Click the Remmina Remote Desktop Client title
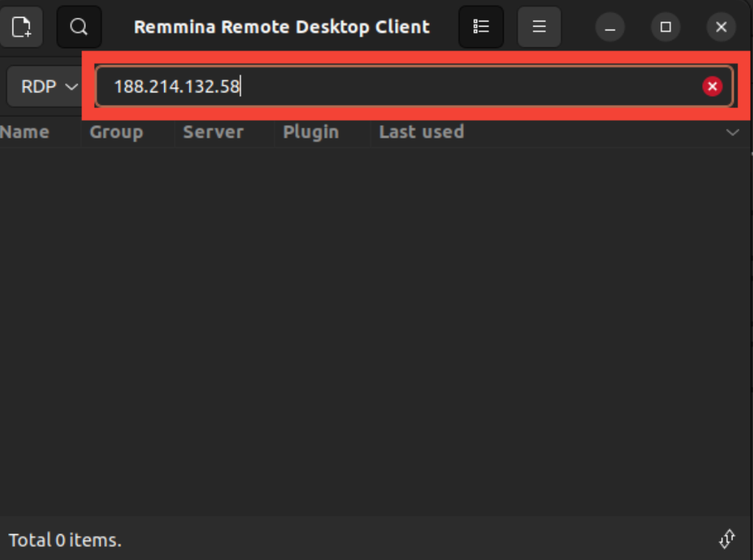753x560 pixels. coord(281,27)
